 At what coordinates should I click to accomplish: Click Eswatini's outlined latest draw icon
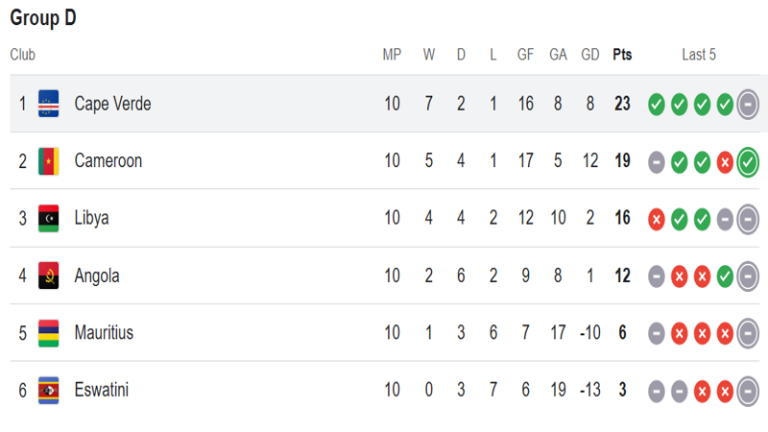[x=748, y=391]
